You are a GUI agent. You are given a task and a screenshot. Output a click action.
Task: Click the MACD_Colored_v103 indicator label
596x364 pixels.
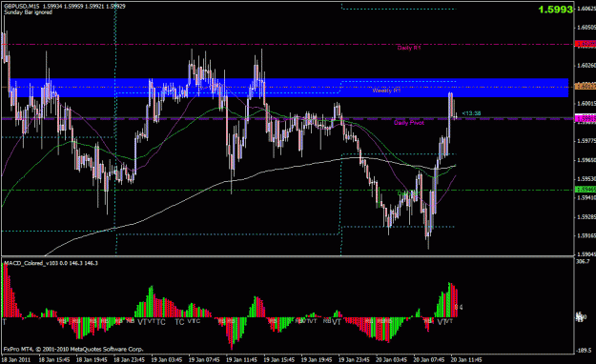point(51,263)
